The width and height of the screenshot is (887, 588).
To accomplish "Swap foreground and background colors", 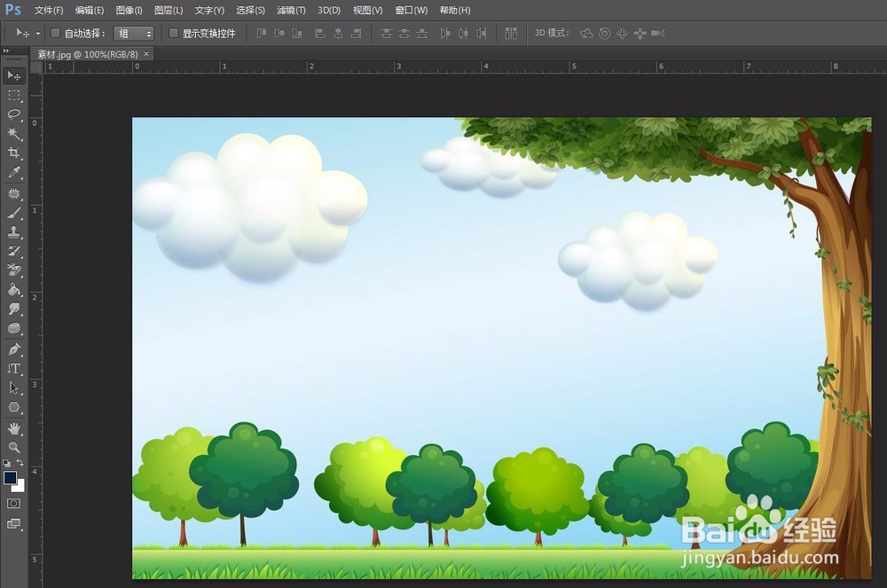I will (20, 462).
